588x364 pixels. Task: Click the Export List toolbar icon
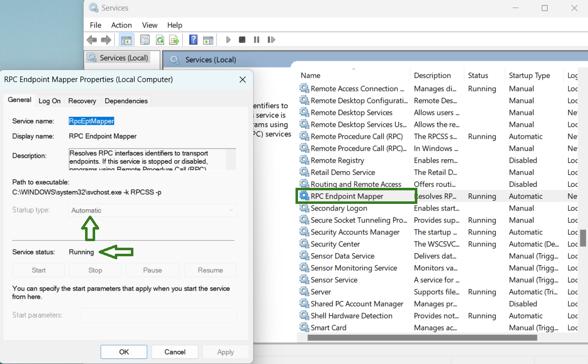click(x=174, y=40)
